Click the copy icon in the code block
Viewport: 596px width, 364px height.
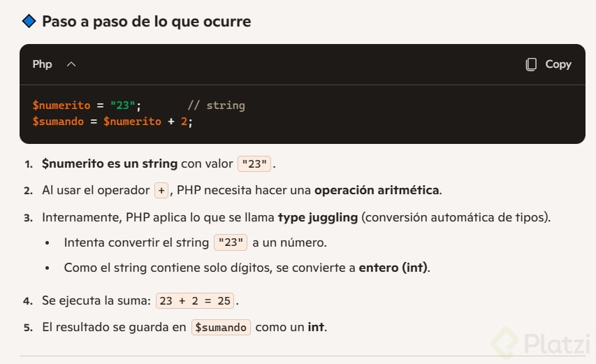coord(532,64)
